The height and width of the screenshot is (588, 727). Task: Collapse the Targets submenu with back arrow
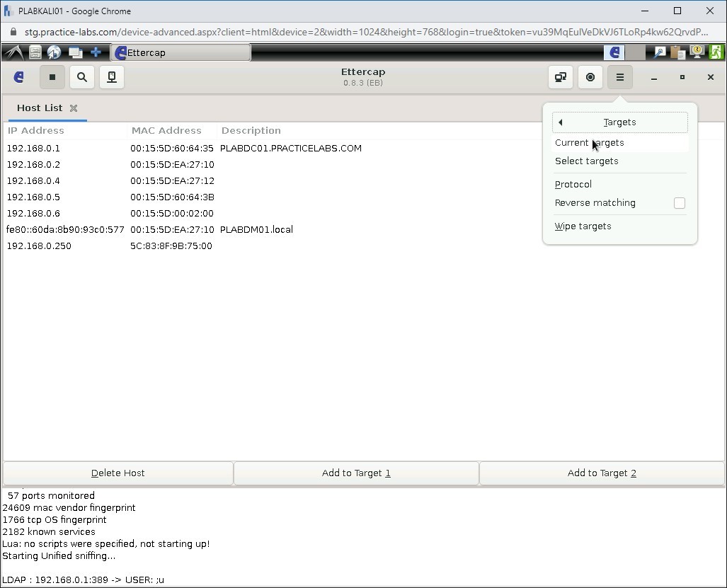click(560, 122)
